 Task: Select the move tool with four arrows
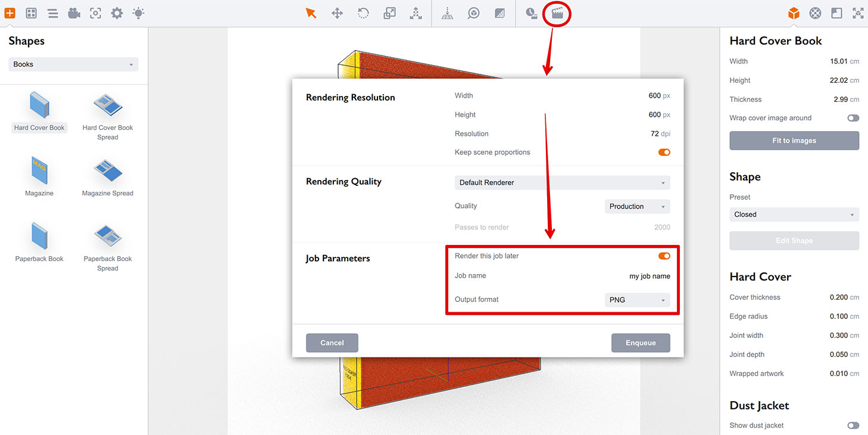[x=337, y=13]
